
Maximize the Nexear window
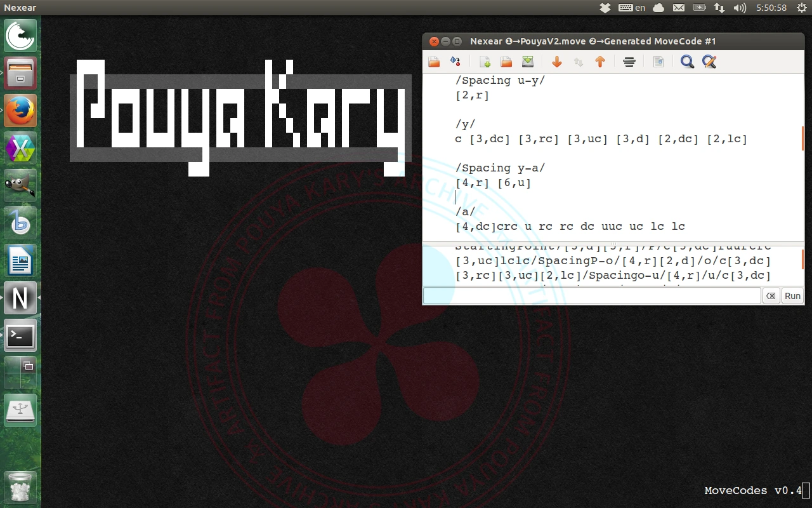pyautogui.click(x=457, y=41)
